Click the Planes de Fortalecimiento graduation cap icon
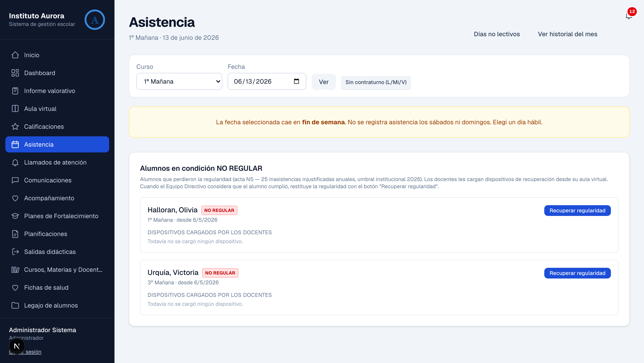Image resolution: width=644 pixels, height=363 pixels. (x=15, y=216)
